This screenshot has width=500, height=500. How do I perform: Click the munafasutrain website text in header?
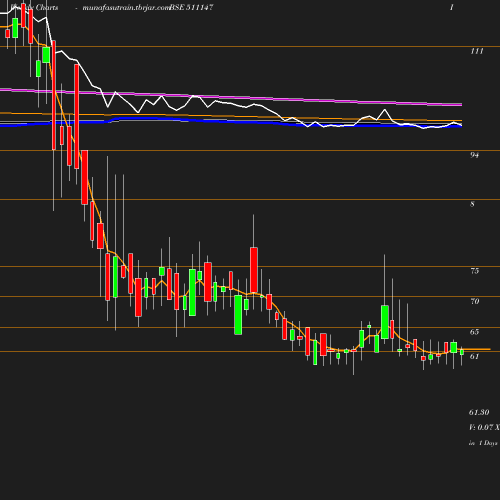tap(126, 8)
